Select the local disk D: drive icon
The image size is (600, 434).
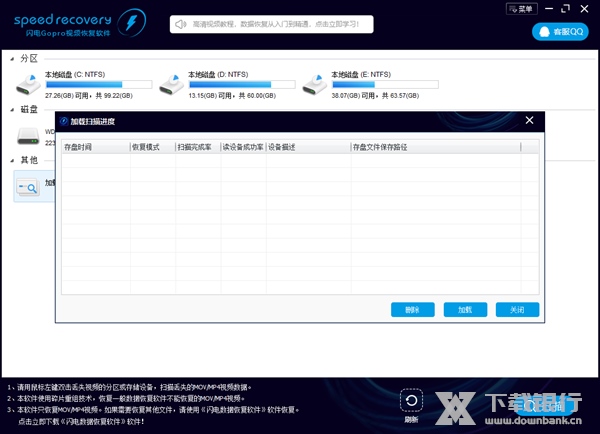click(x=171, y=85)
